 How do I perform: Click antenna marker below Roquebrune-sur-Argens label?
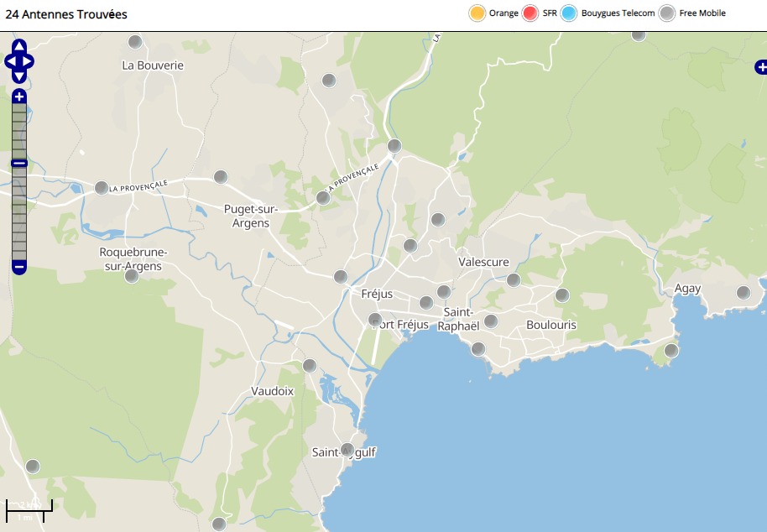[132, 276]
